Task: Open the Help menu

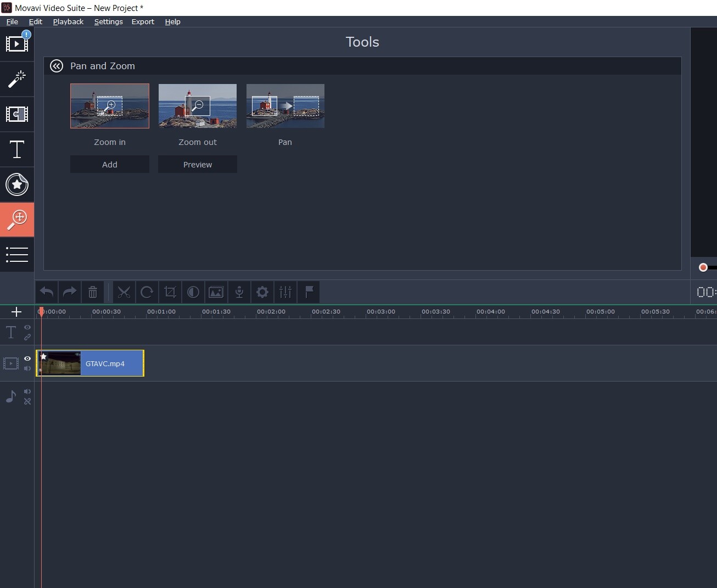Action: [172, 21]
